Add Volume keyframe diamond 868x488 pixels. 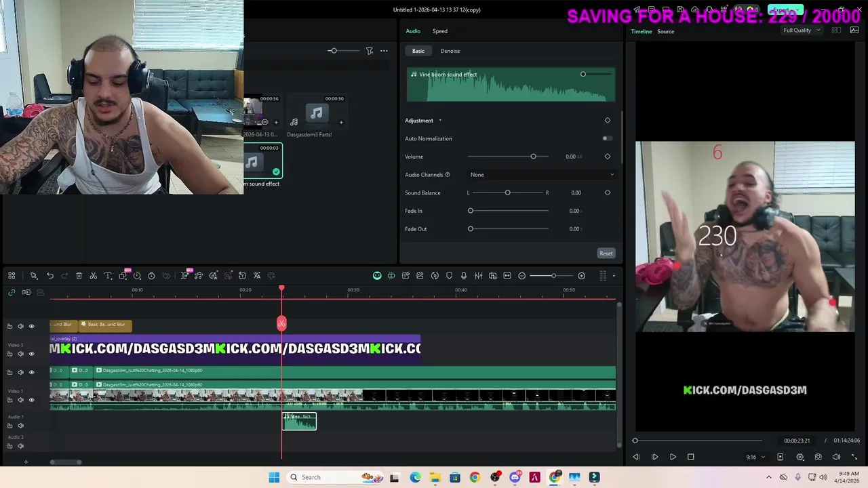608,157
